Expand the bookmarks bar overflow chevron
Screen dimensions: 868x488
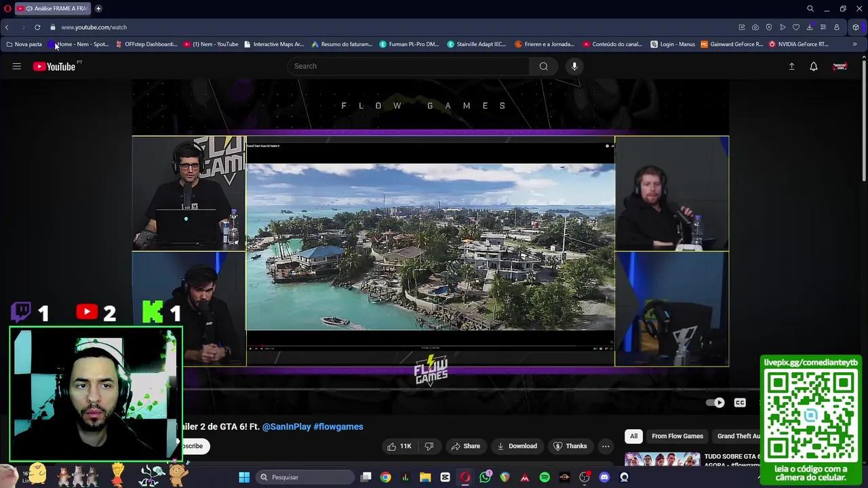tap(854, 44)
